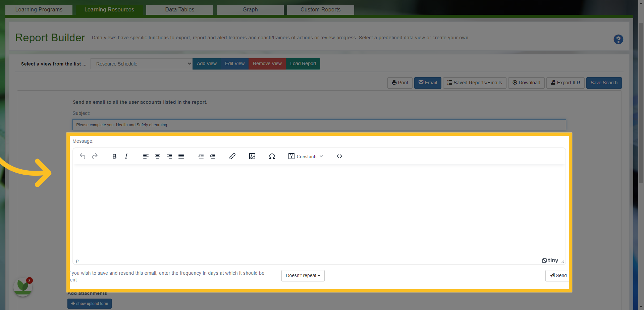
Task: Send the email with the Send button
Action: coord(557,276)
